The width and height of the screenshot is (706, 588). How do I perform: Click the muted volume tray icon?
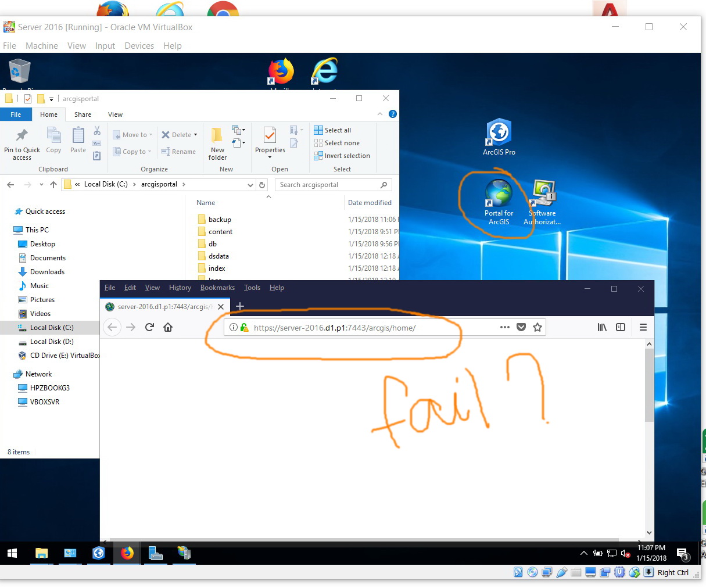625,554
